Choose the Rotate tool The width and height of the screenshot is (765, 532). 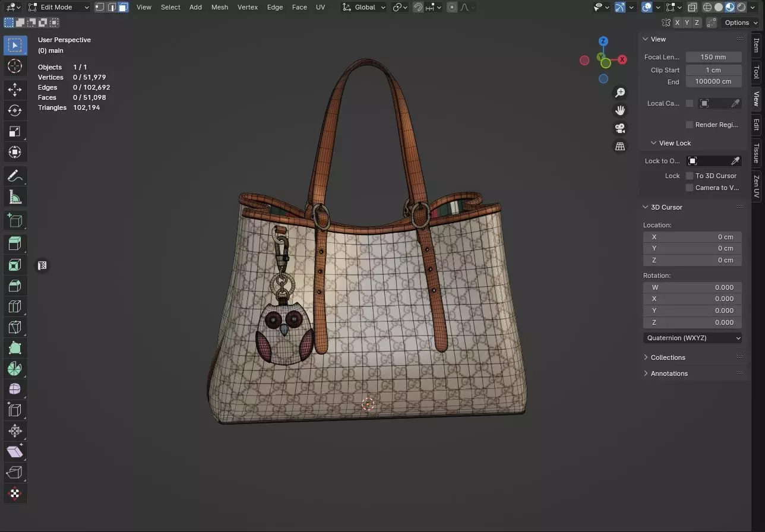[15, 110]
